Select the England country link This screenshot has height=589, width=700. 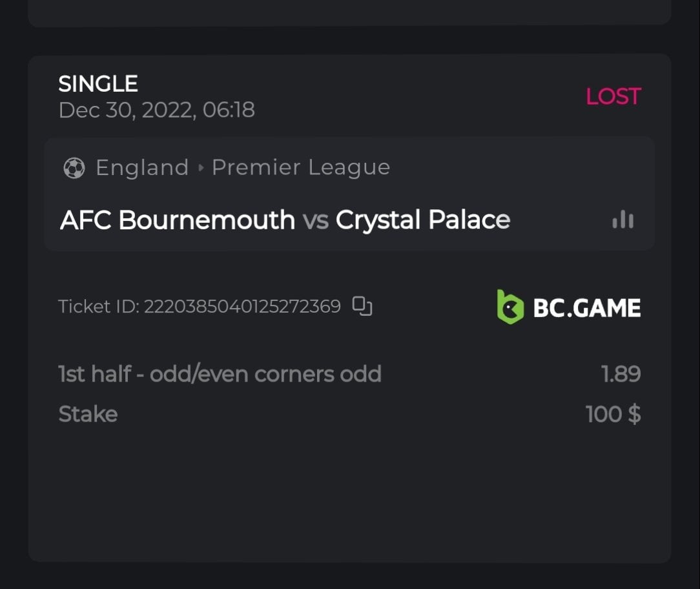point(142,168)
